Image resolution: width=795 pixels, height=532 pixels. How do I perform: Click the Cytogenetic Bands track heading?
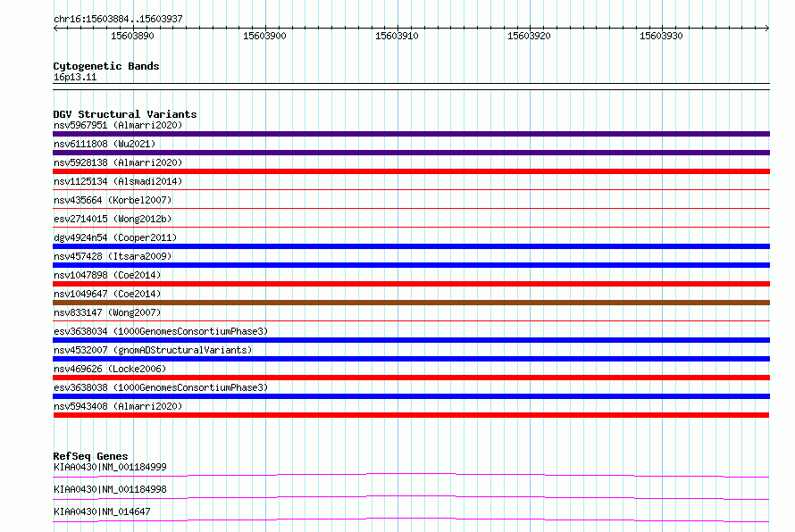[106, 66]
